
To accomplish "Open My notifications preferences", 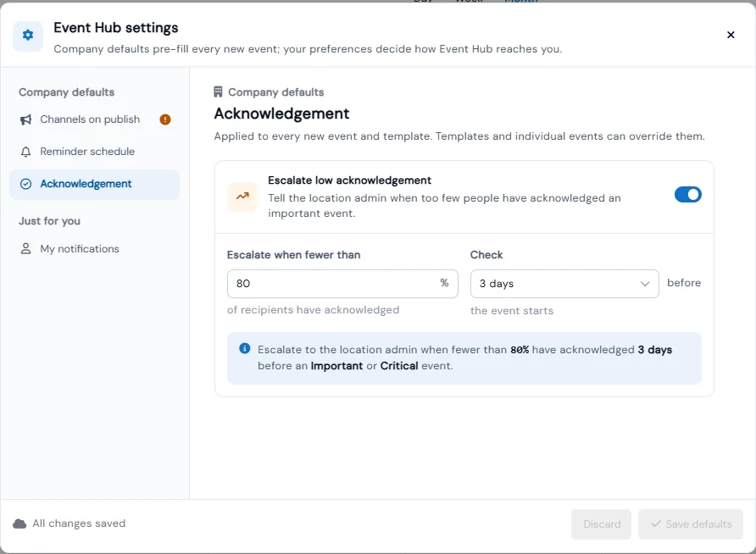I will tap(95, 248).
